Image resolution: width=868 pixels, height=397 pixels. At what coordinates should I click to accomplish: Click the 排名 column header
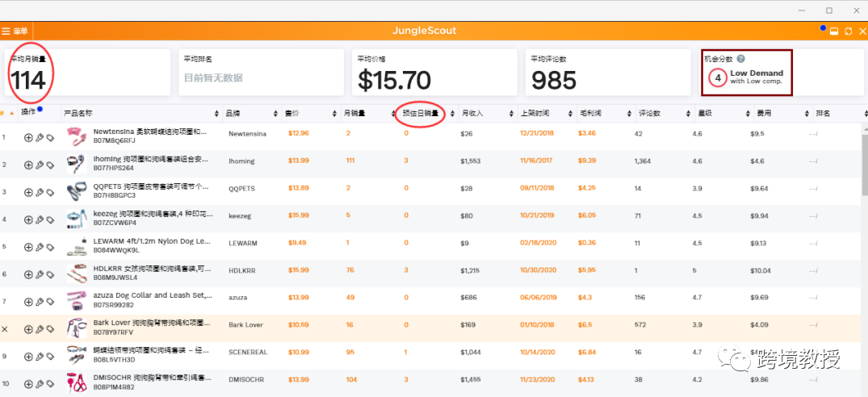click(x=823, y=113)
